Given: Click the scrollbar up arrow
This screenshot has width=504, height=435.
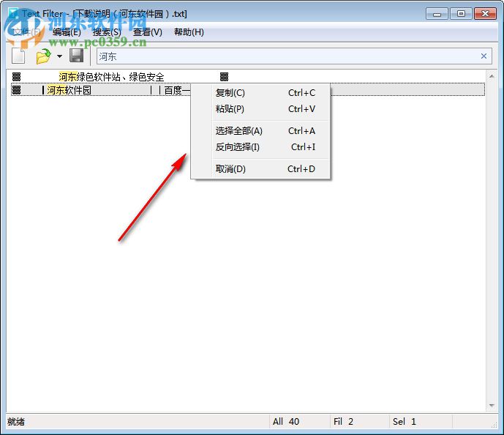Looking at the screenshot, I should point(492,76).
